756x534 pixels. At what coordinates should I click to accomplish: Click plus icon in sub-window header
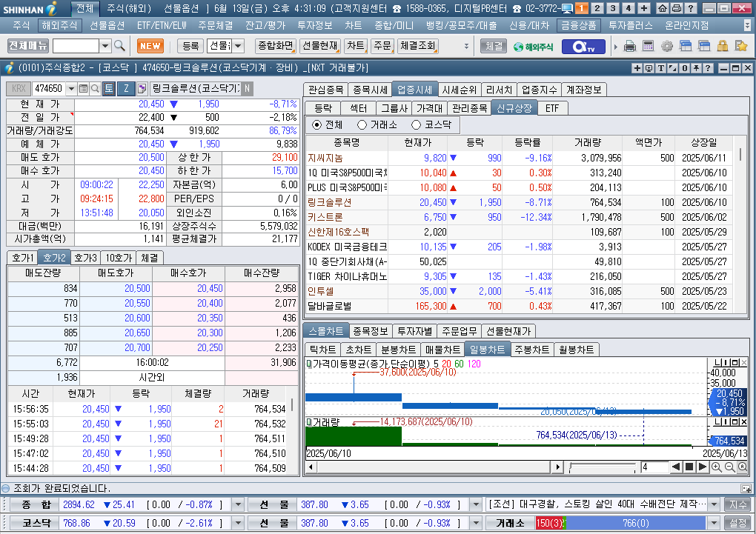coord(637,68)
